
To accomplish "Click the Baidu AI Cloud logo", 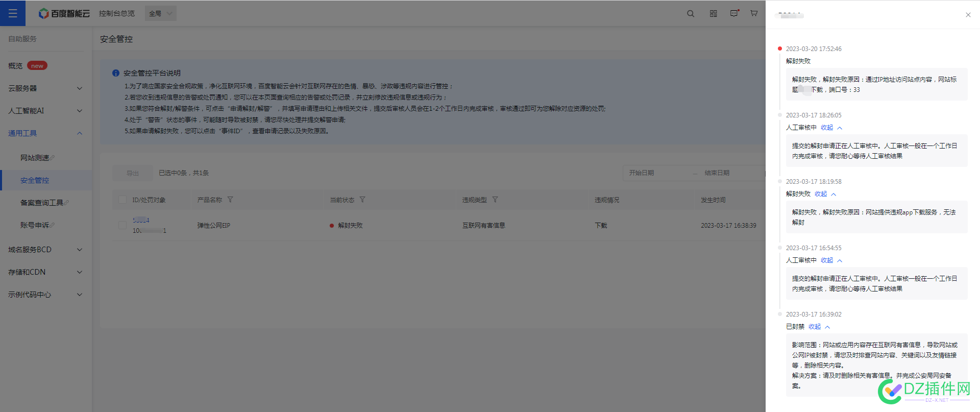I will 64,13.
